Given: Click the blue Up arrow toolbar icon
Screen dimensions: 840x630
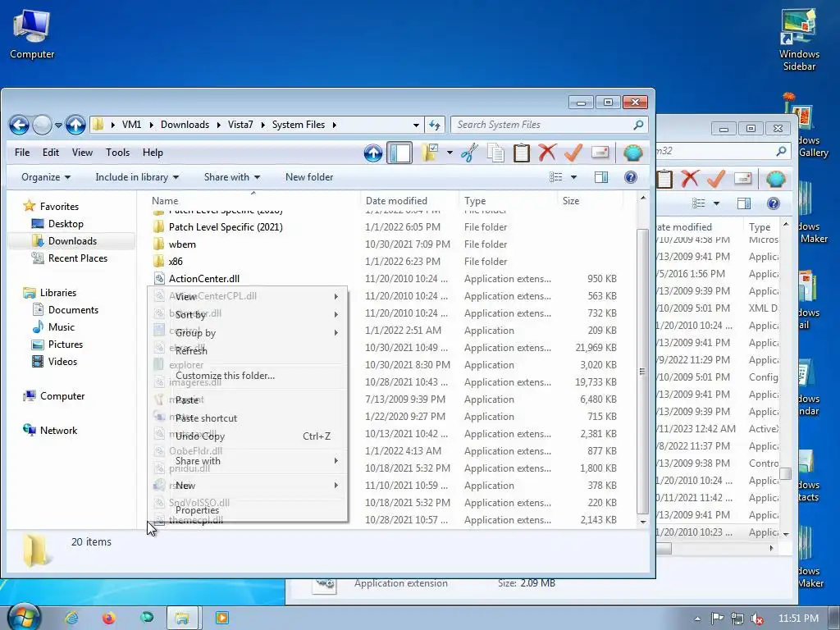Looking at the screenshot, I should 373,153.
